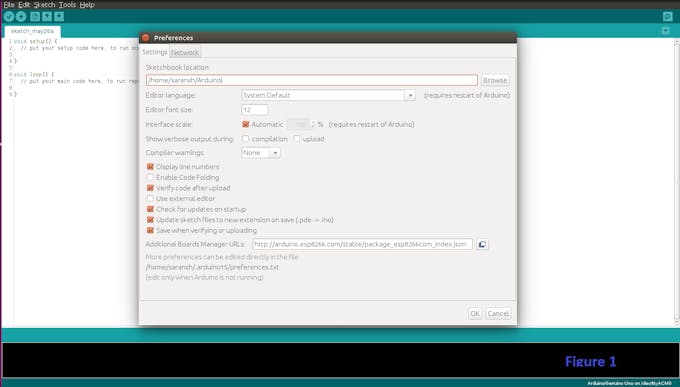Toggle verbose output during compilation
Image resolution: width=680 pixels, height=387 pixels.
pyautogui.click(x=245, y=139)
